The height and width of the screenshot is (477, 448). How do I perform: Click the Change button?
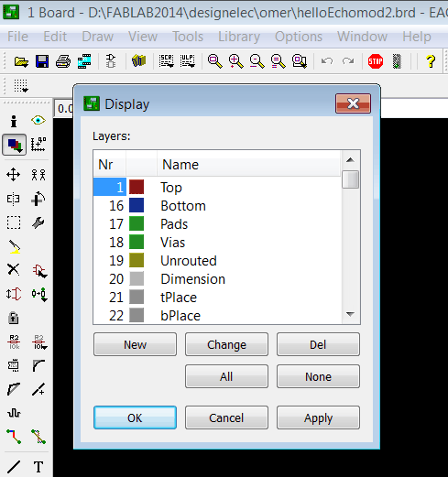click(226, 344)
